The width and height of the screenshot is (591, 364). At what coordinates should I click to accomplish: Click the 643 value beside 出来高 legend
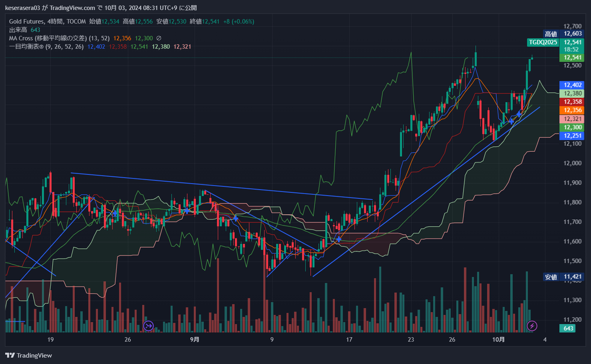point(36,30)
